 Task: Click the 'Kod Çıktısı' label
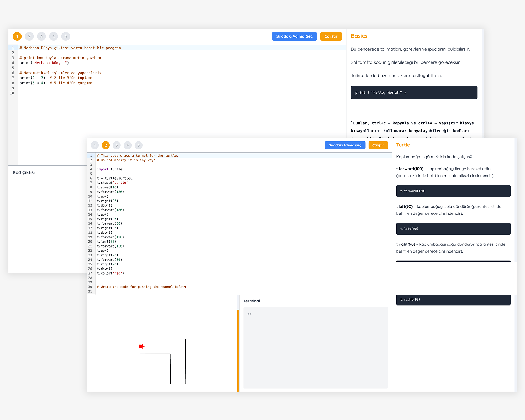click(x=24, y=172)
